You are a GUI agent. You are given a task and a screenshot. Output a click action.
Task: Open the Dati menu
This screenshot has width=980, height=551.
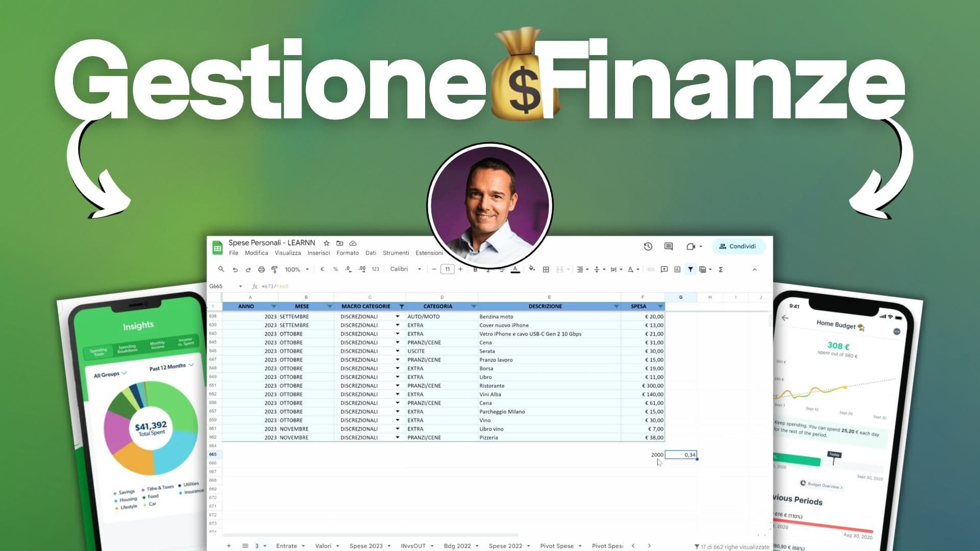pyautogui.click(x=371, y=253)
